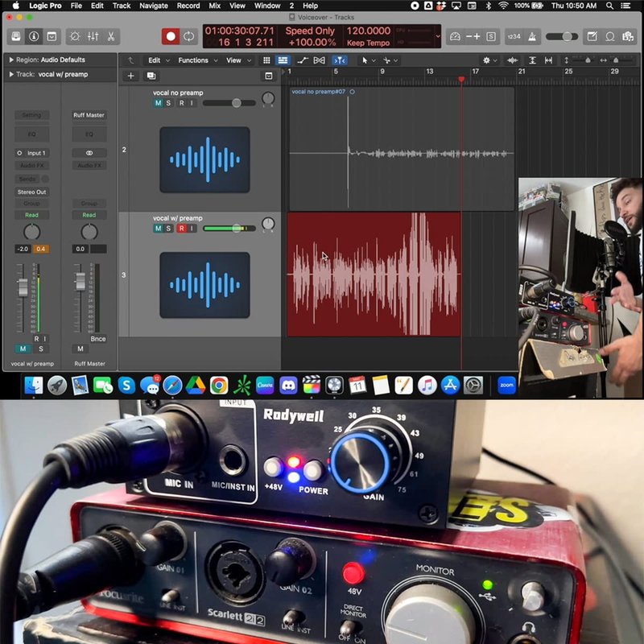This screenshot has width=644, height=644.
Task: Open the Library panel icon
Action: tap(16, 36)
